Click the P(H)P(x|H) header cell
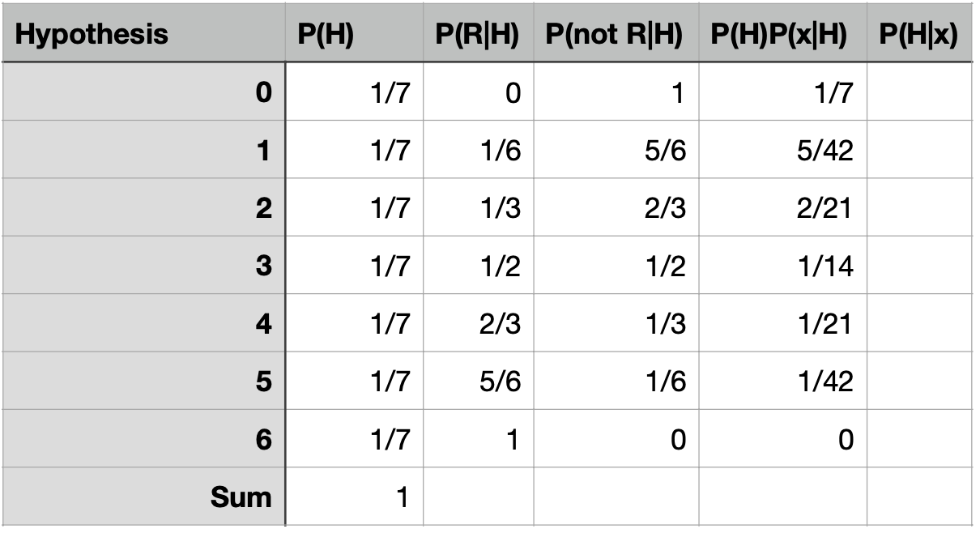980x533 pixels. point(782,34)
